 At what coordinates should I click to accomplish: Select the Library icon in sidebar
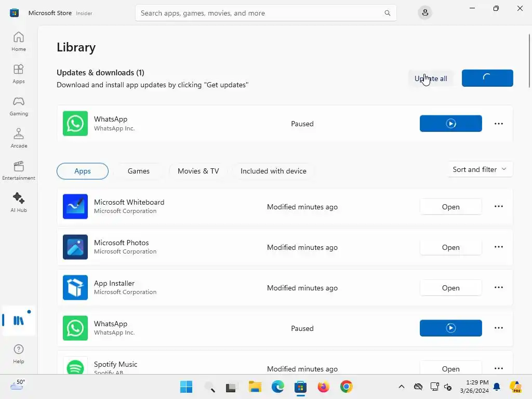pos(19,320)
